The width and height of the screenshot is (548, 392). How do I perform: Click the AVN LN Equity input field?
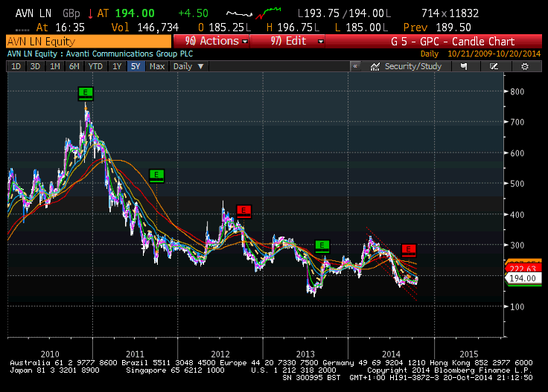coord(89,42)
